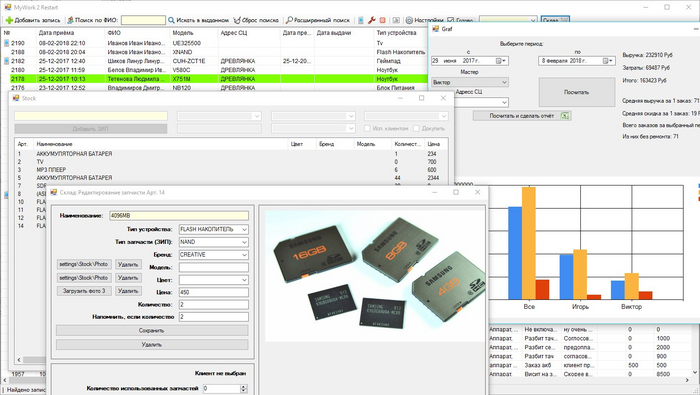The height and width of the screenshot is (395, 700).
Task: Sort by the ФИО column header
Action: point(137,33)
